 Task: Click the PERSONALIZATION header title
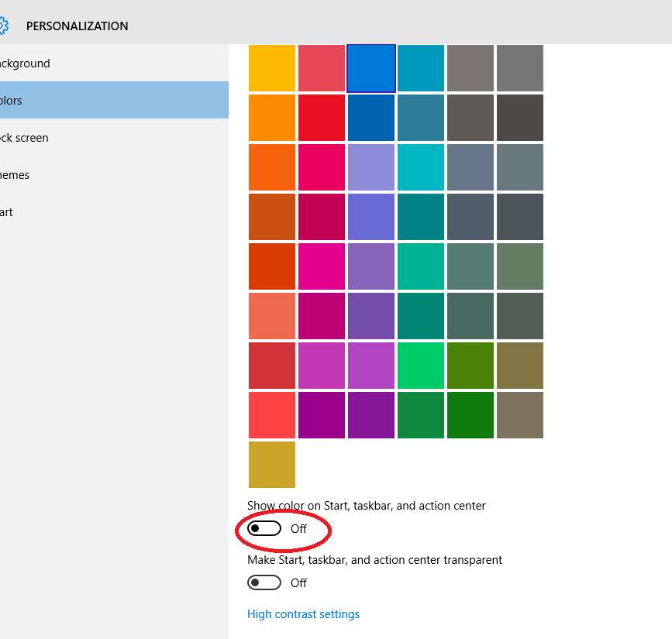78,26
